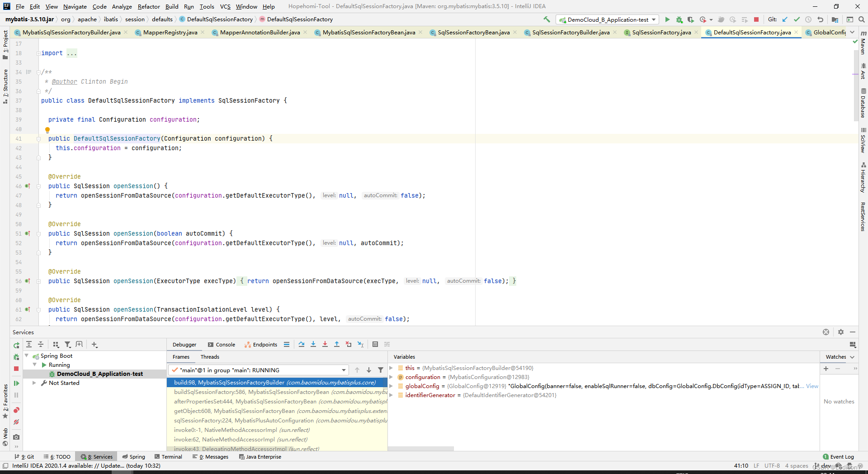Open Project Structure icon in toolbar
868x474 pixels.
(x=835, y=19)
